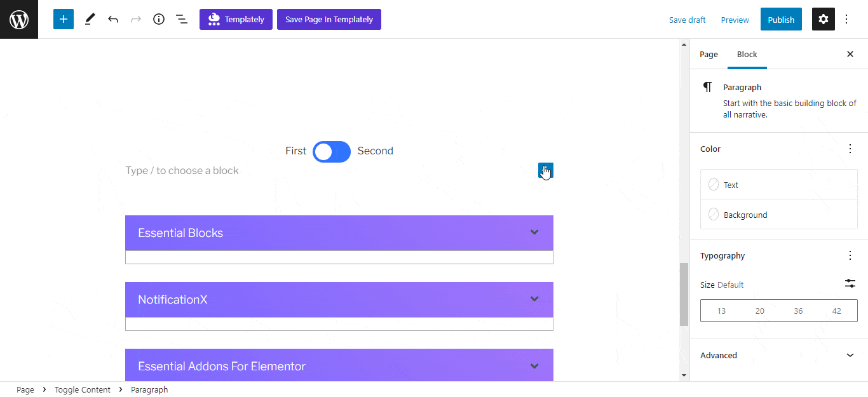Open Color panel options menu

click(850, 149)
